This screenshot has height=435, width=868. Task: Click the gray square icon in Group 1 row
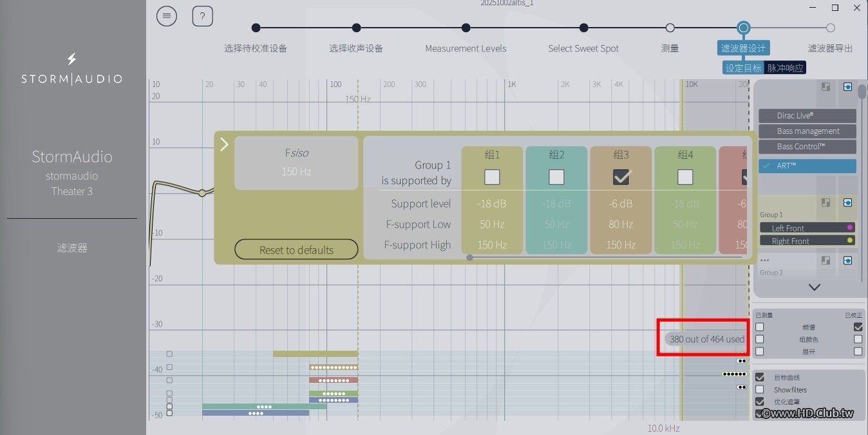coord(826,203)
